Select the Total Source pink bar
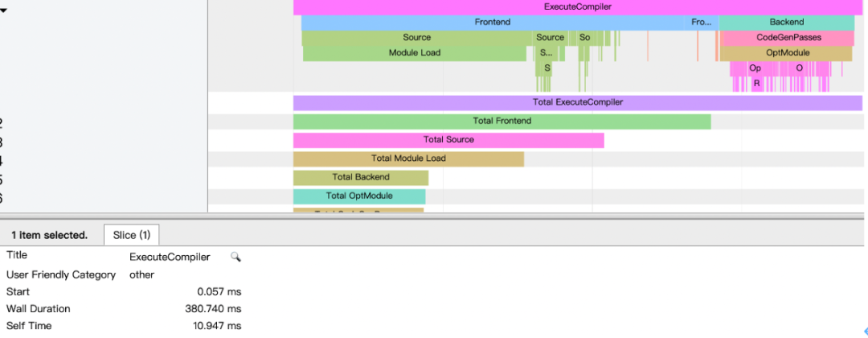This screenshot has height=338, width=868. tap(448, 140)
